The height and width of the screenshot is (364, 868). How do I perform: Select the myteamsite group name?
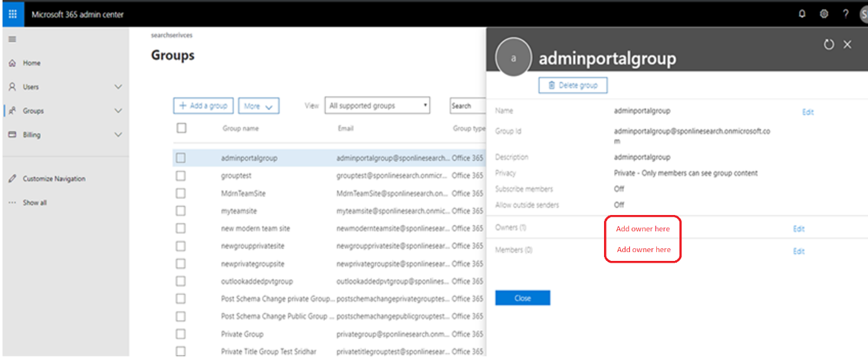pos(239,211)
